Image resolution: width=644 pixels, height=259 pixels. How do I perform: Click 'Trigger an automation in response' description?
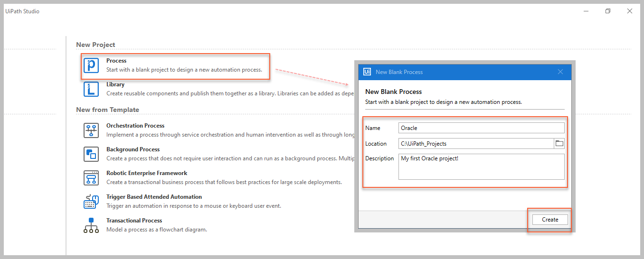(194, 206)
